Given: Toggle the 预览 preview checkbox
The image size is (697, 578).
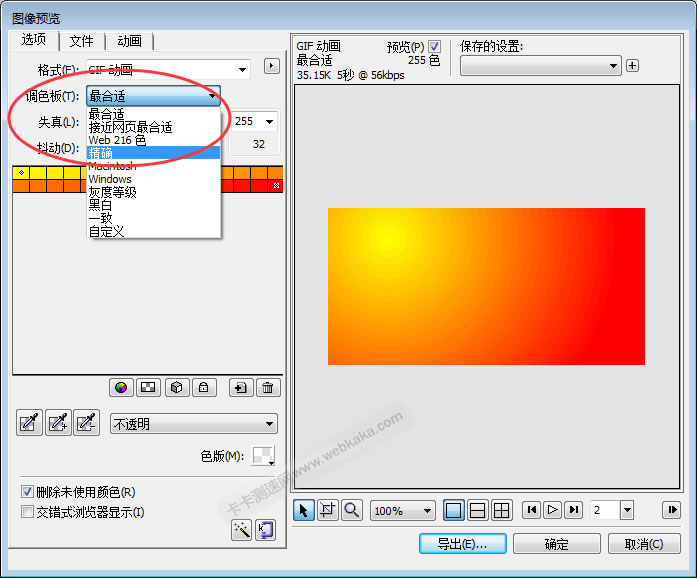Looking at the screenshot, I should click(434, 47).
